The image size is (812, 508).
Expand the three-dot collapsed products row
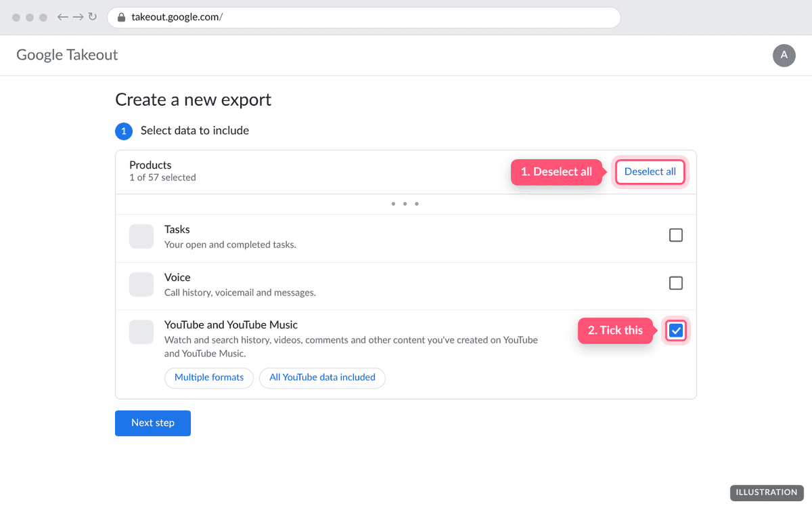tap(405, 204)
